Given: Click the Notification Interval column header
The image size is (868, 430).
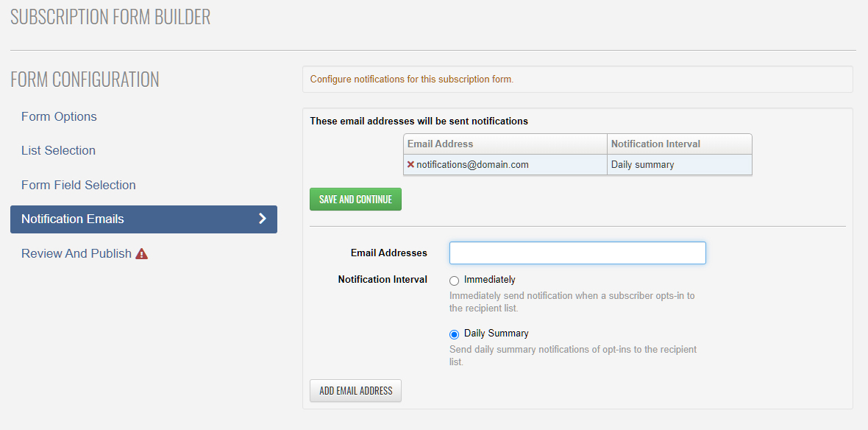Looking at the screenshot, I should 655,144.
